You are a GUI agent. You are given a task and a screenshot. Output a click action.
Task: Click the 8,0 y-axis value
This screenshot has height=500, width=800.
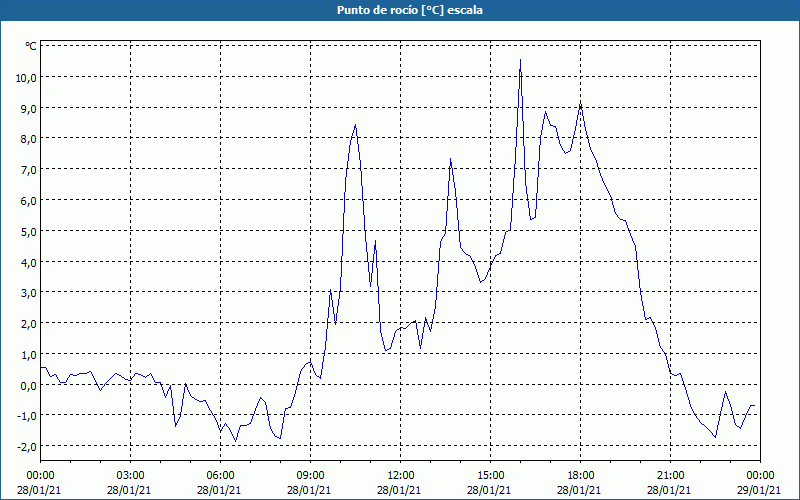[x=29, y=139]
